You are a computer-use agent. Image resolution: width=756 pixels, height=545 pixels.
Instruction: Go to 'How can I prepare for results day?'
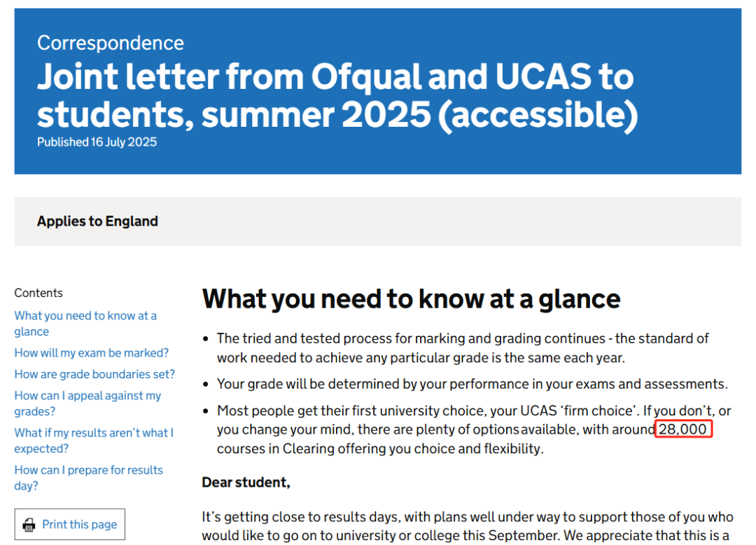pos(89,478)
